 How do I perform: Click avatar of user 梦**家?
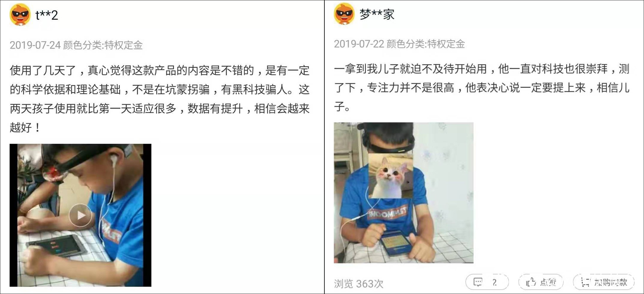click(x=344, y=14)
